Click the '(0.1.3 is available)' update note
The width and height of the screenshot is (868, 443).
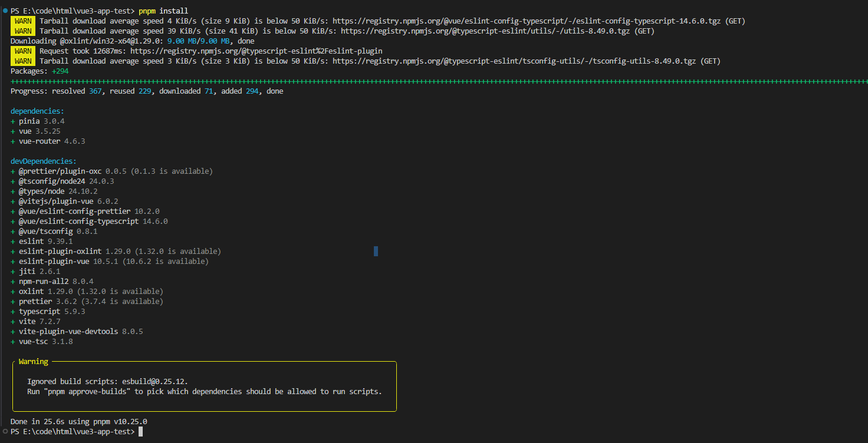172,171
